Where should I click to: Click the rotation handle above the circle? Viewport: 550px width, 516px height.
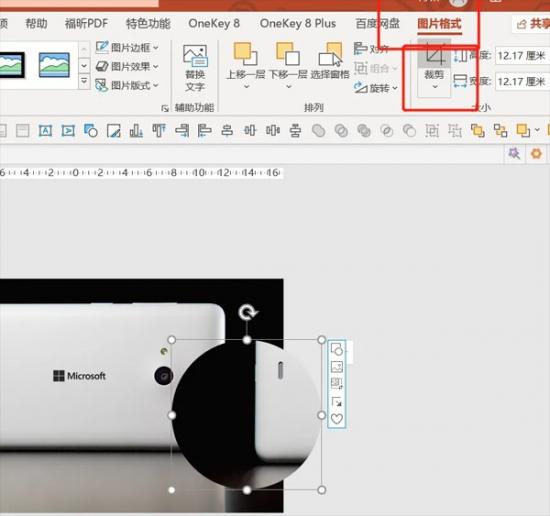(x=247, y=312)
